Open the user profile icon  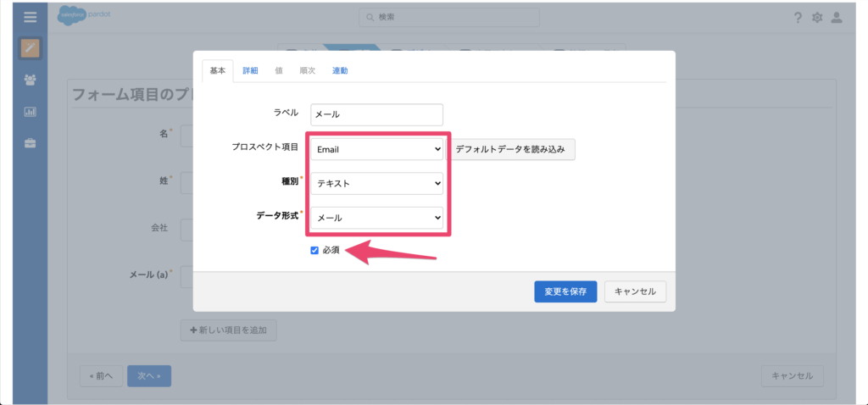pos(837,17)
